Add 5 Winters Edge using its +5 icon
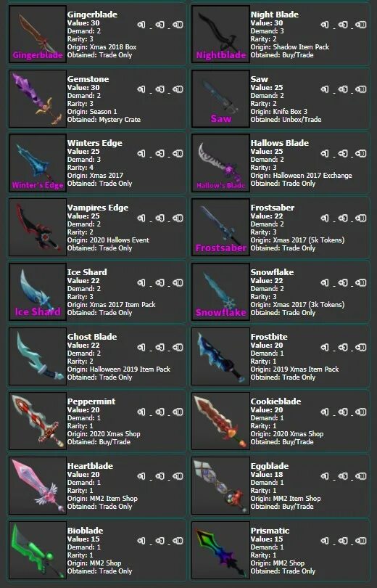 pyautogui.click(x=159, y=154)
